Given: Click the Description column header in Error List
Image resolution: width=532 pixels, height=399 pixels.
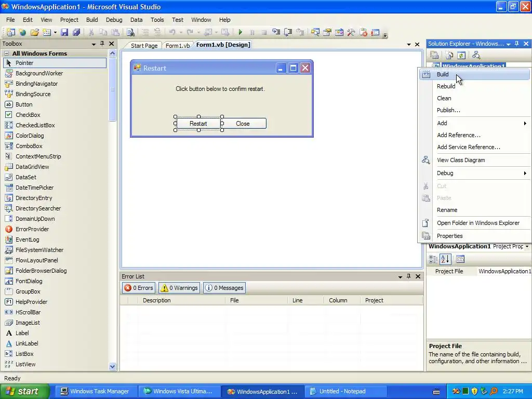Looking at the screenshot, I should click(181, 300).
